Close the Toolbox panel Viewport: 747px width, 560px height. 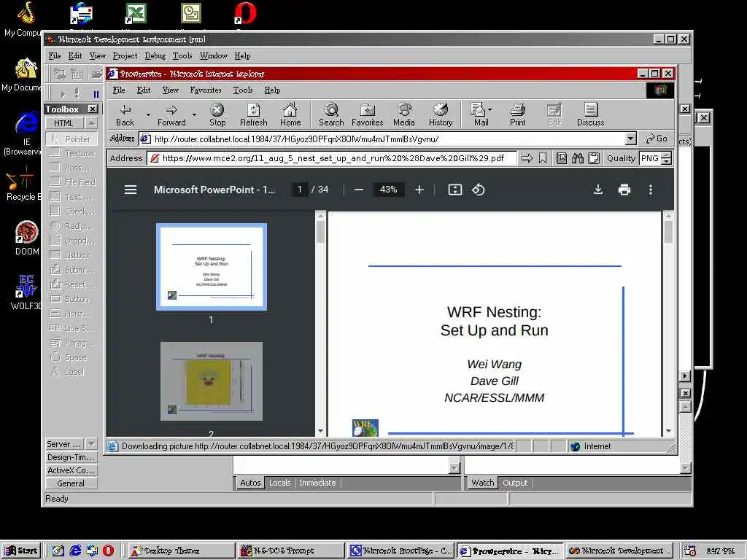[93, 109]
